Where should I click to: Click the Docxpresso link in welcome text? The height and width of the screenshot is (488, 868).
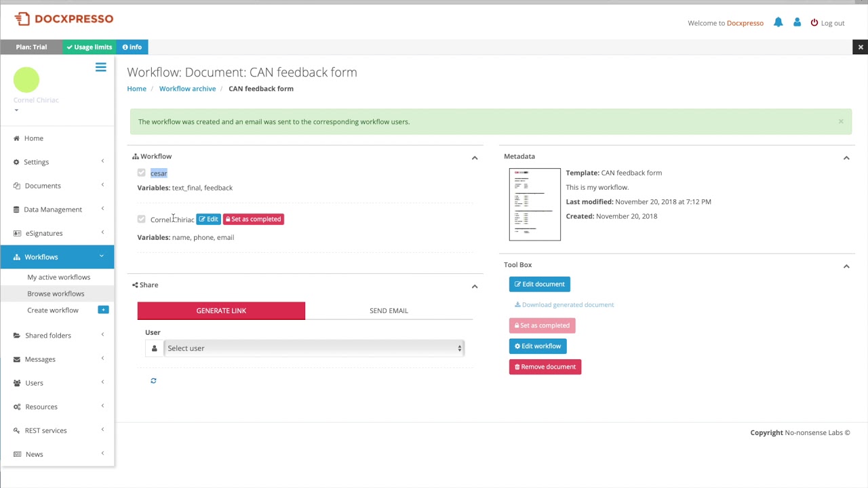[x=745, y=23]
